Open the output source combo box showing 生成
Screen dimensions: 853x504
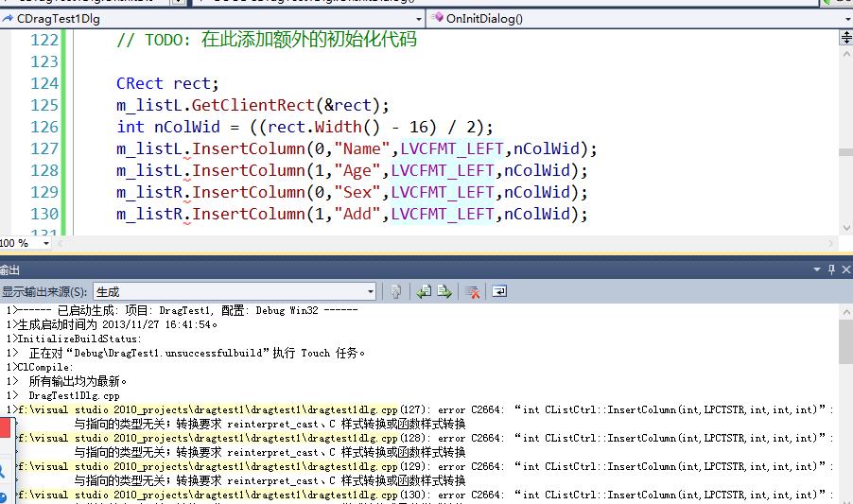click(235, 292)
